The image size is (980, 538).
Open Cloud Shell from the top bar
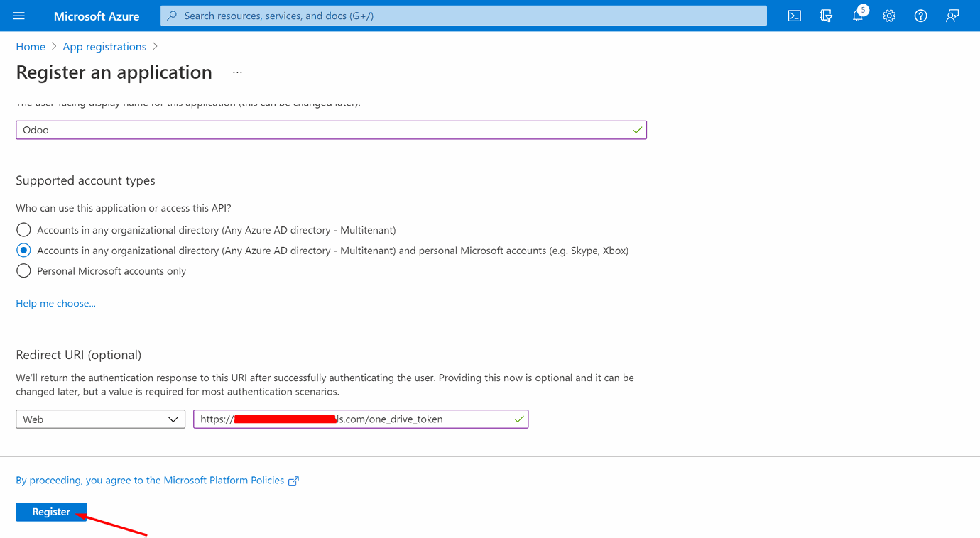(x=795, y=16)
